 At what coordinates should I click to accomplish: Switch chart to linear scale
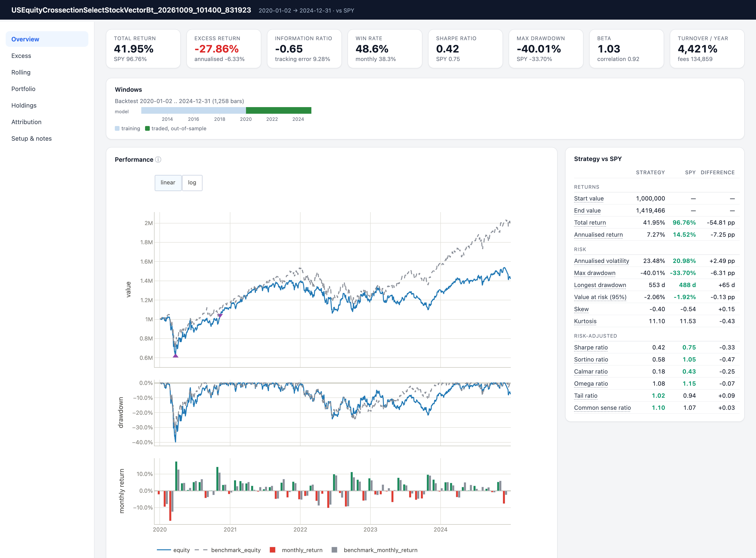(168, 183)
